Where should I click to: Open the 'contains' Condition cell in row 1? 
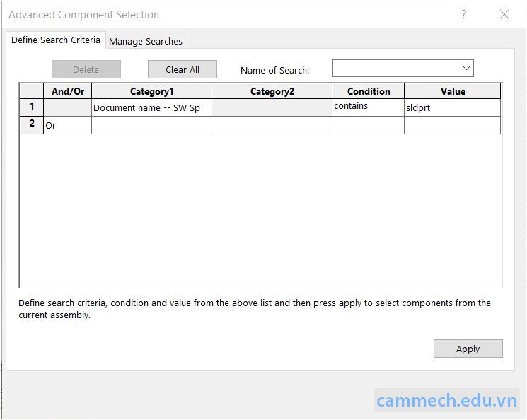(368, 107)
